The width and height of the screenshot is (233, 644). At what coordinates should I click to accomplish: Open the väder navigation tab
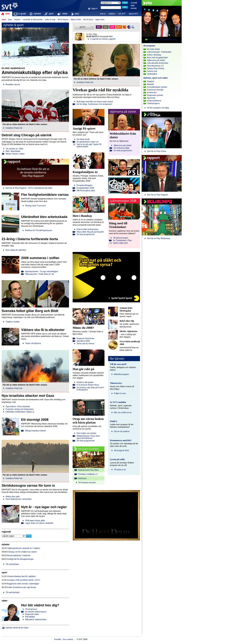pos(63,14)
